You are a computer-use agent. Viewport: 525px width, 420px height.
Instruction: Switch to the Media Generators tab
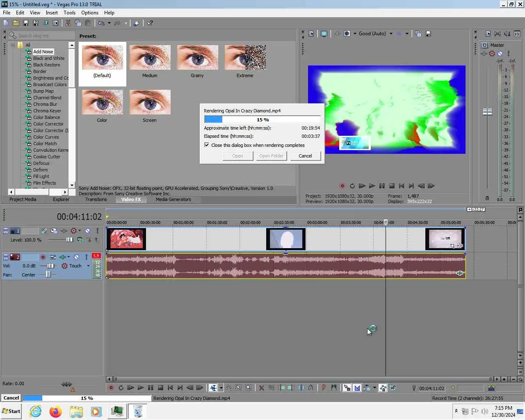tap(173, 199)
